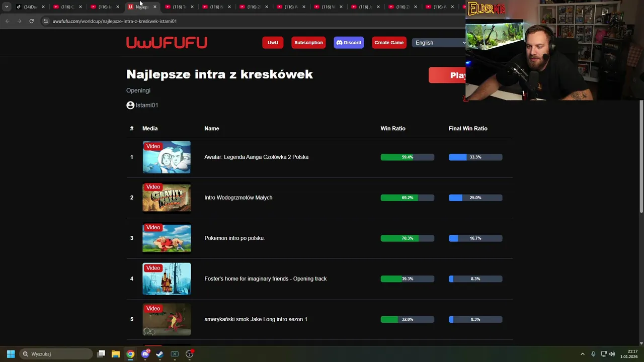
Task: Open Foster's home video thumbnail
Action: click(167, 279)
